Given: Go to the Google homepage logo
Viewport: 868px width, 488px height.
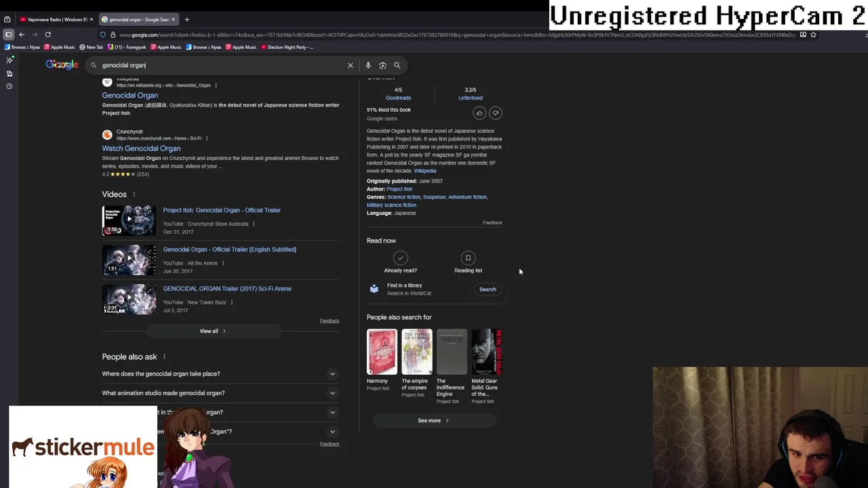Looking at the screenshot, I should tap(62, 64).
